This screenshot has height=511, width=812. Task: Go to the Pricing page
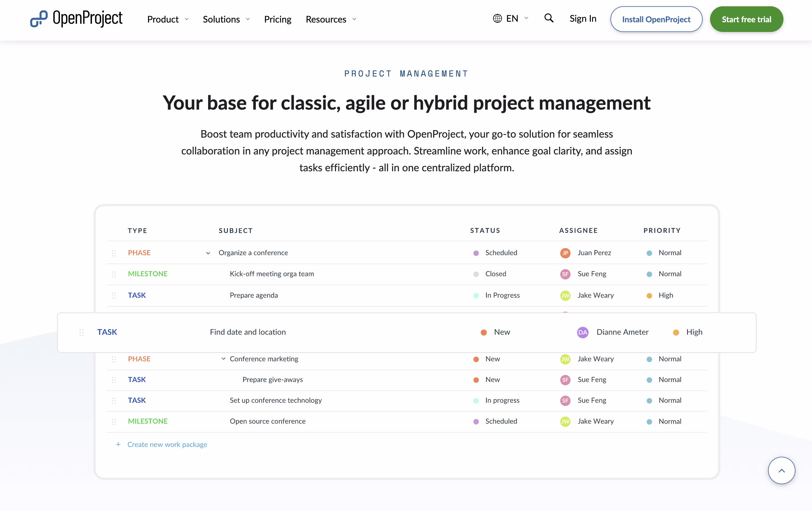pyautogui.click(x=278, y=19)
